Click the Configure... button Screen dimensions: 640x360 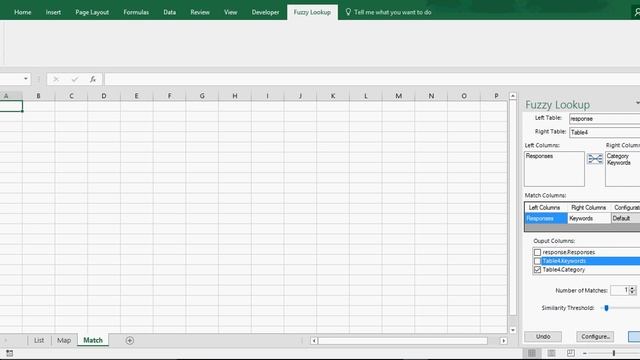click(x=595, y=336)
